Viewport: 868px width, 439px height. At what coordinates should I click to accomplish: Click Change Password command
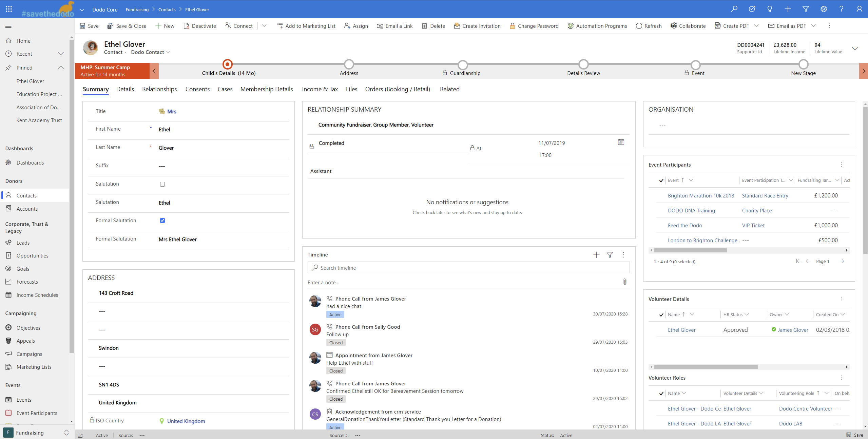[534, 26]
